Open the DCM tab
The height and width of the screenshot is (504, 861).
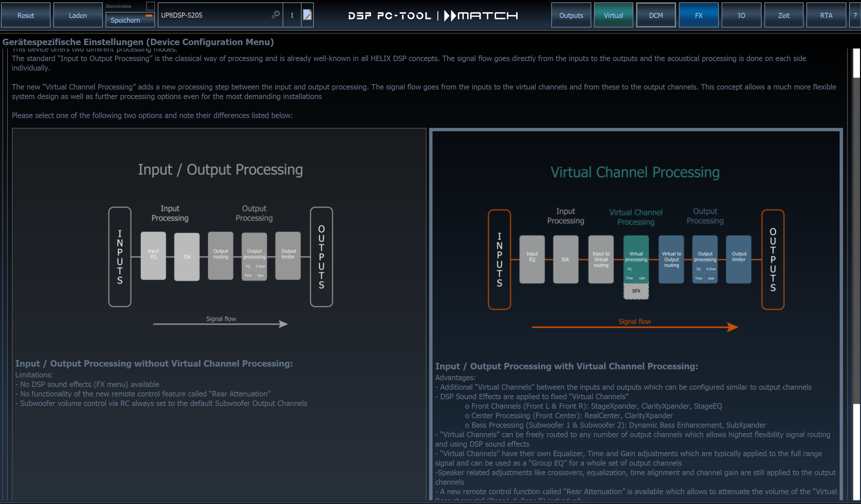(656, 15)
